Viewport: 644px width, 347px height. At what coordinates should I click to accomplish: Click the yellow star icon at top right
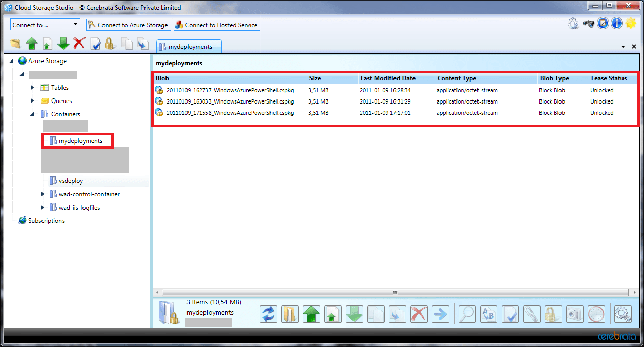coord(630,24)
